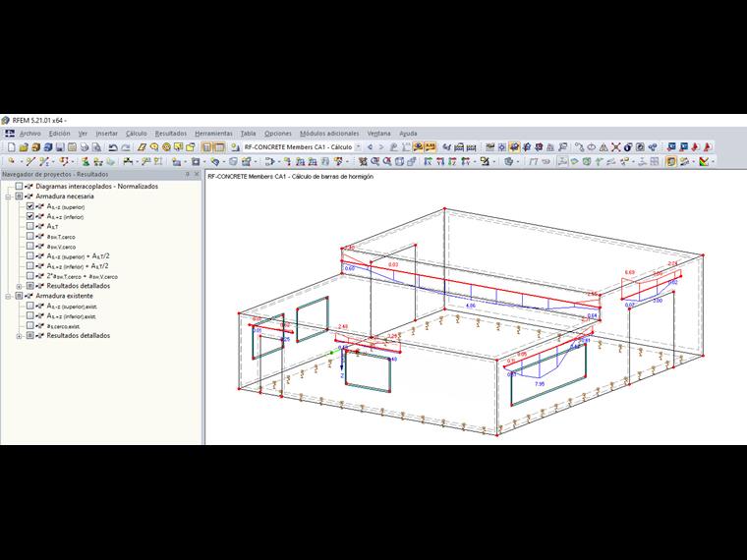The width and height of the screenshot is (747, 560).
Task: Toggle the navigator panel view icon
Action: (206, 147)
